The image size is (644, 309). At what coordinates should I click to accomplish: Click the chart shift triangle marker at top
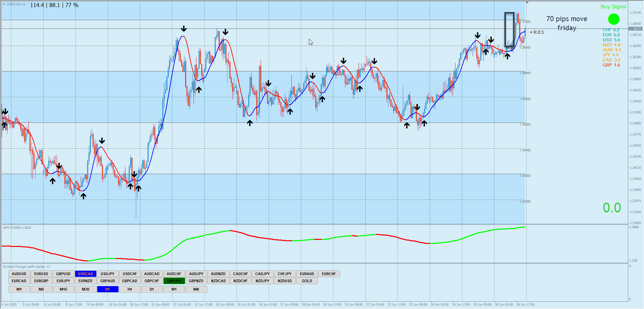tap(527, 3)
